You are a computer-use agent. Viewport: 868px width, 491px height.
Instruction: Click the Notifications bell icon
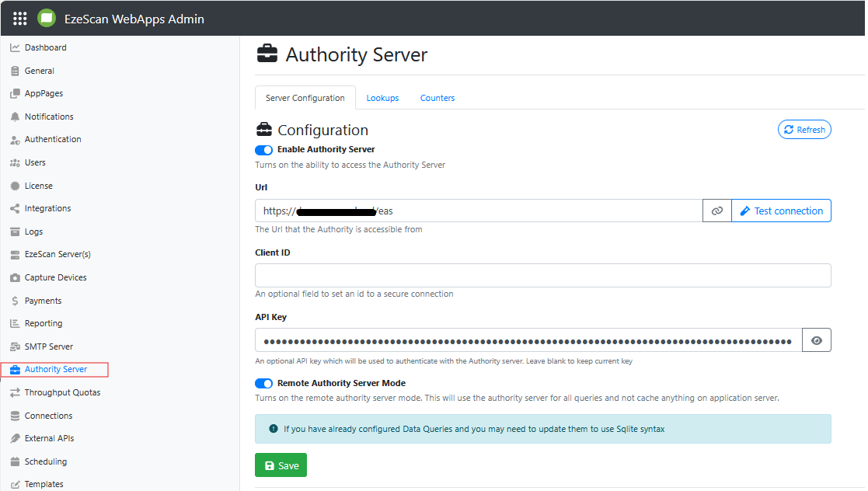click(15, 117)
